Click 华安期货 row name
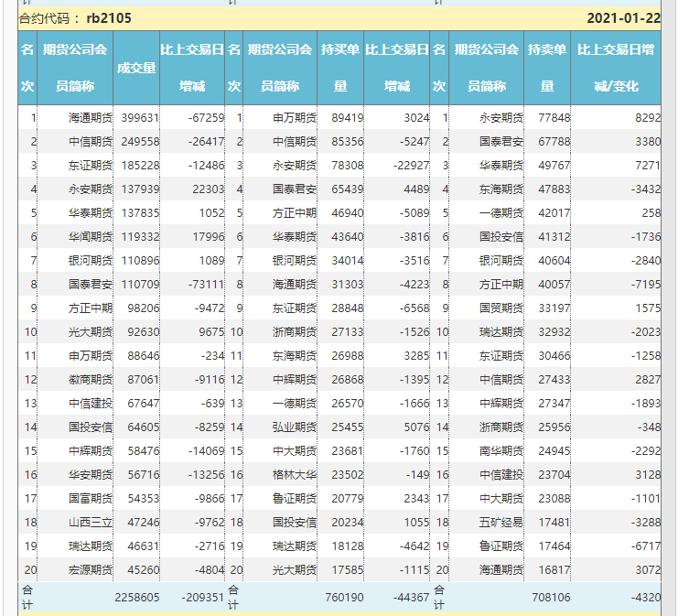This screenshot has height=616, width=689. pyautogui.click(x=91, y=474)
